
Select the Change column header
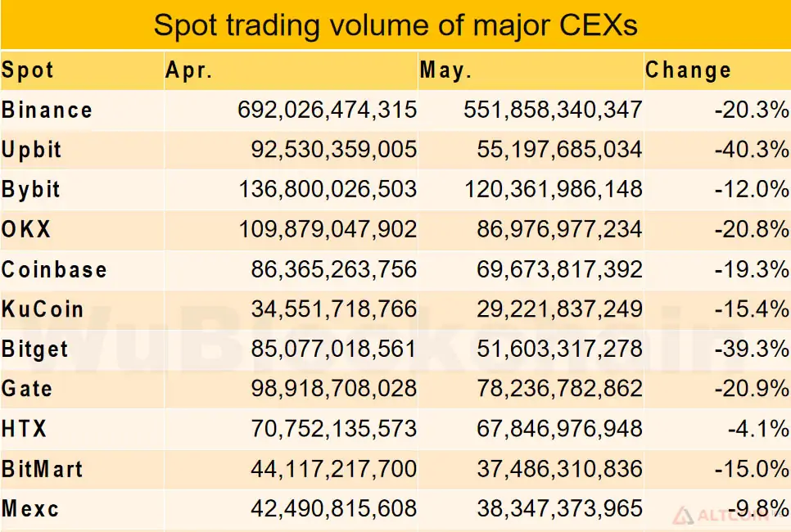pos(688,70)
